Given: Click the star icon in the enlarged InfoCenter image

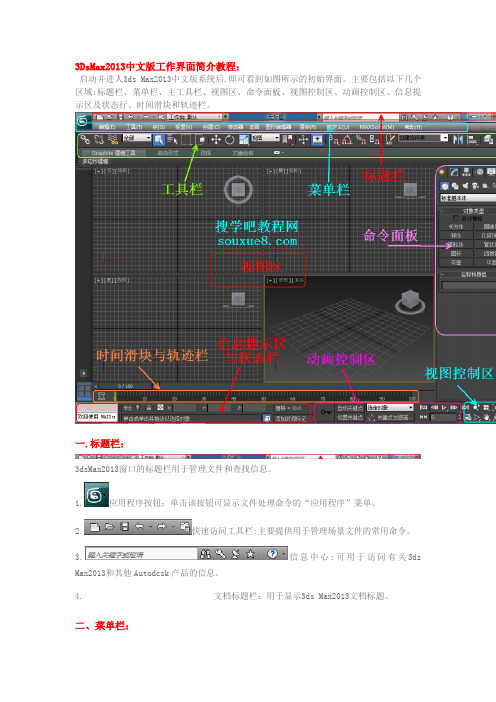Looking at the screenshot, I should pos(251,554).
